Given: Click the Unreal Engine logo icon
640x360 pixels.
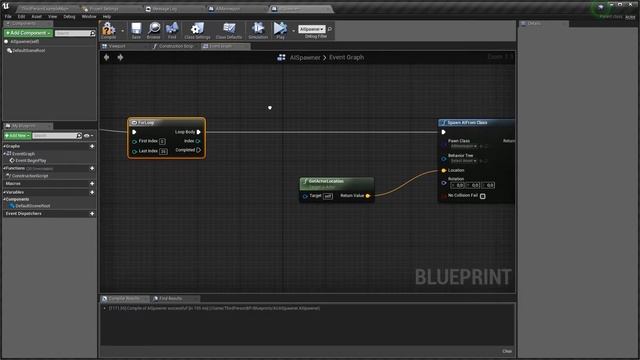Looking at the screenshot, I should click(5, 5).
